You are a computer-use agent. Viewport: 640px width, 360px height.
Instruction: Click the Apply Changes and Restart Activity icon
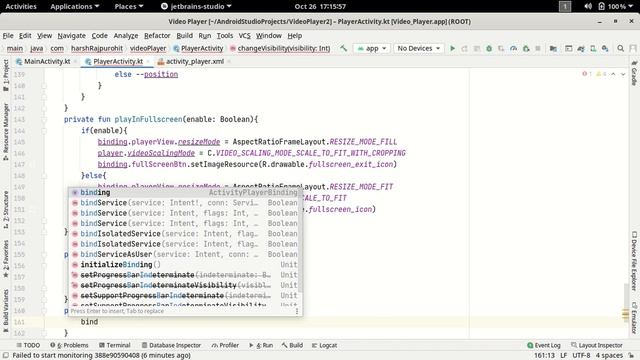464,48
